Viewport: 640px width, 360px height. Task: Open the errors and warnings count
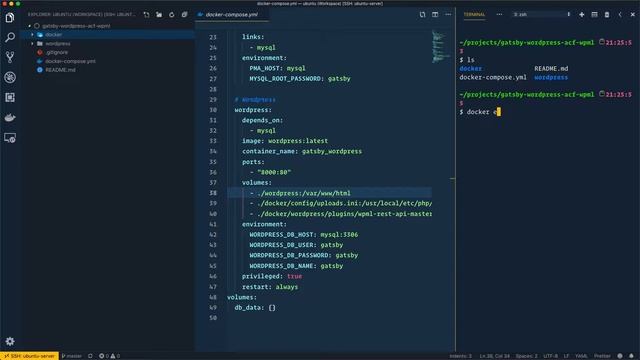coord(109,356)
